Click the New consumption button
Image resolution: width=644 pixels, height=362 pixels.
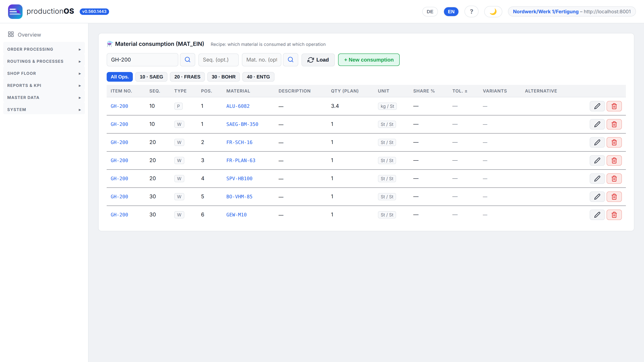click(369, 60)
